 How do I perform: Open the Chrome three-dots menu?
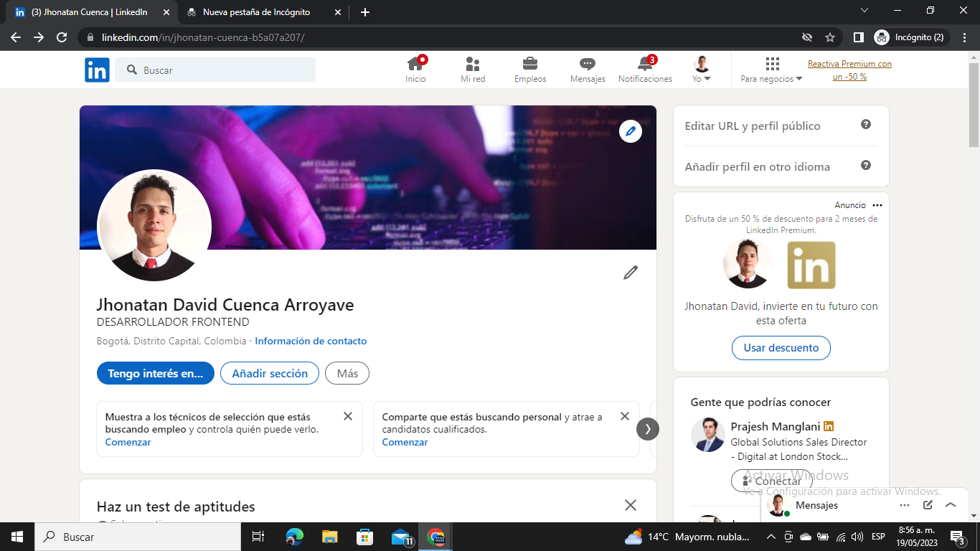click(965, 37)
